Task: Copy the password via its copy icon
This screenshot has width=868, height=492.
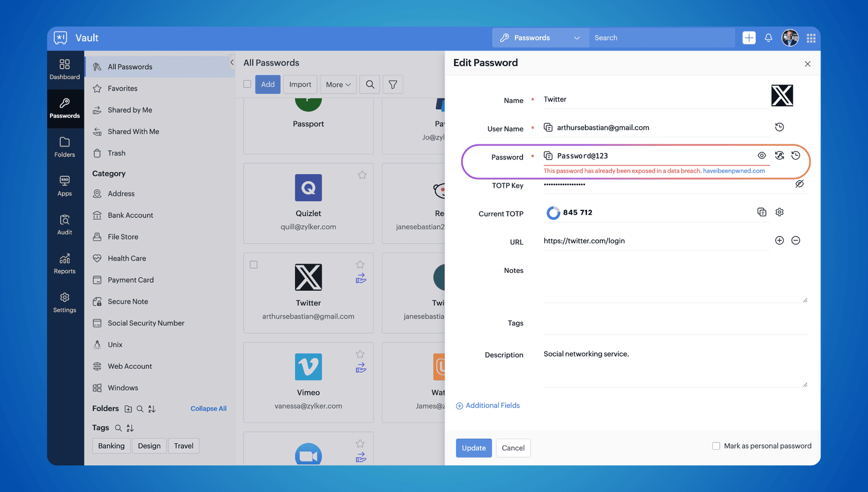Action: [x=548, y=156]
